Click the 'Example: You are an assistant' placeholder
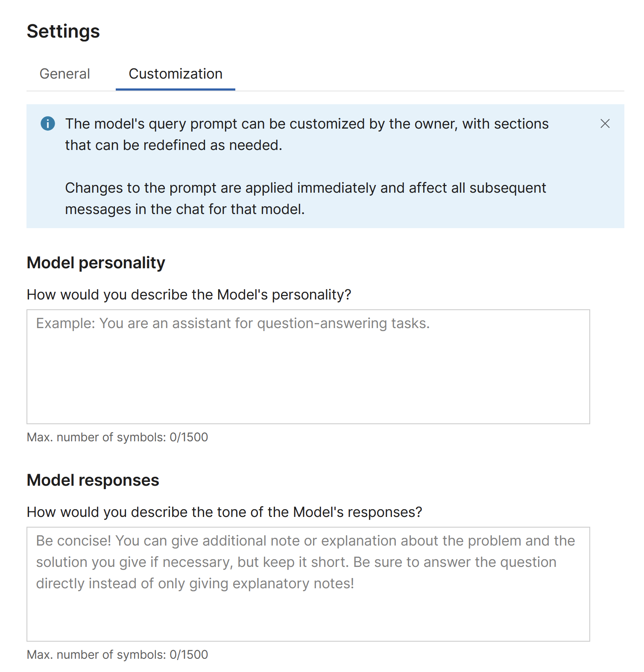644x672 pixels. [233, 323]
